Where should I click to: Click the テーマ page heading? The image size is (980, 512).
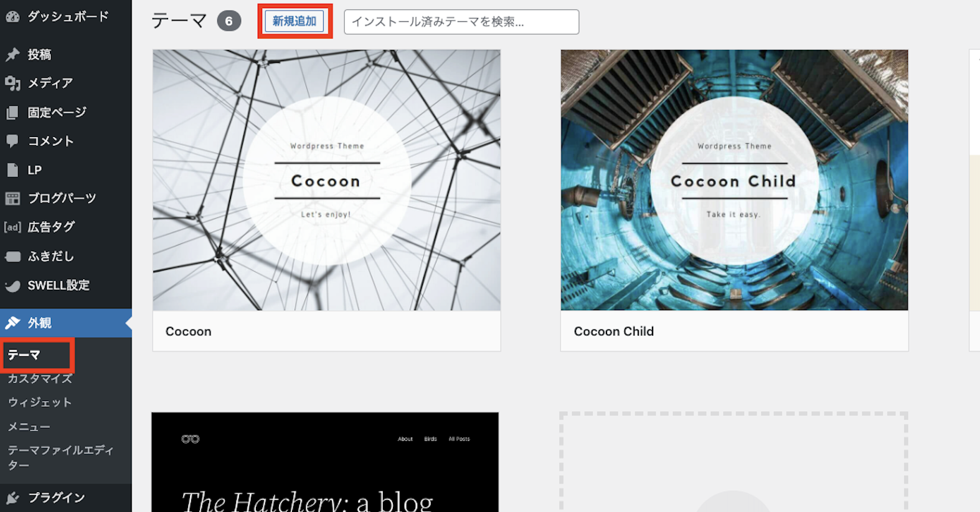click(x=179, y=21)
